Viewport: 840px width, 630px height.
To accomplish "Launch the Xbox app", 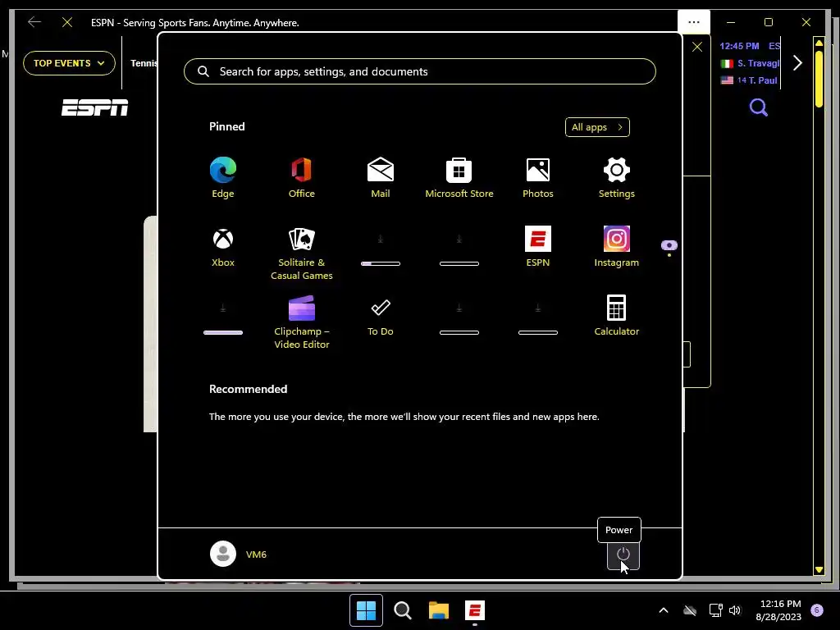I will [x=223, y=247].
